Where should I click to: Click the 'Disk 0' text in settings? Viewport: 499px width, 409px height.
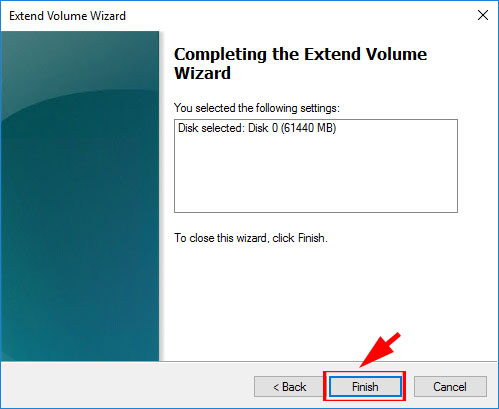point(263,128)
